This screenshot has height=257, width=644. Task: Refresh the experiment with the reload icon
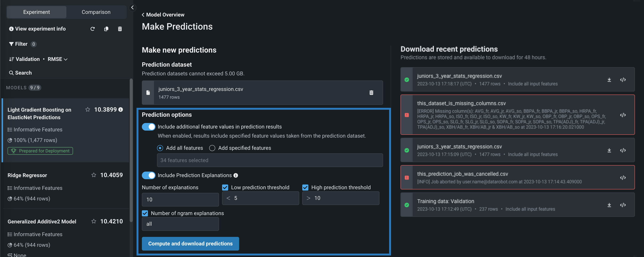click(x=93, y=29)
